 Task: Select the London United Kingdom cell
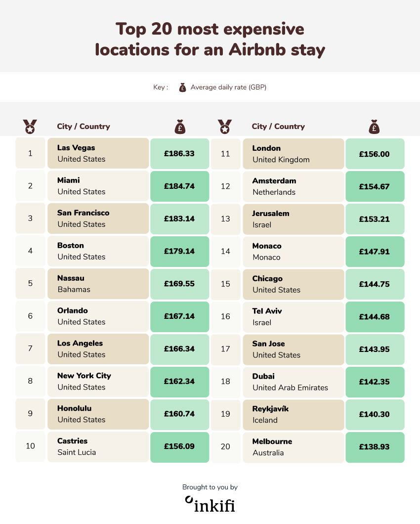tap(294, 154)
